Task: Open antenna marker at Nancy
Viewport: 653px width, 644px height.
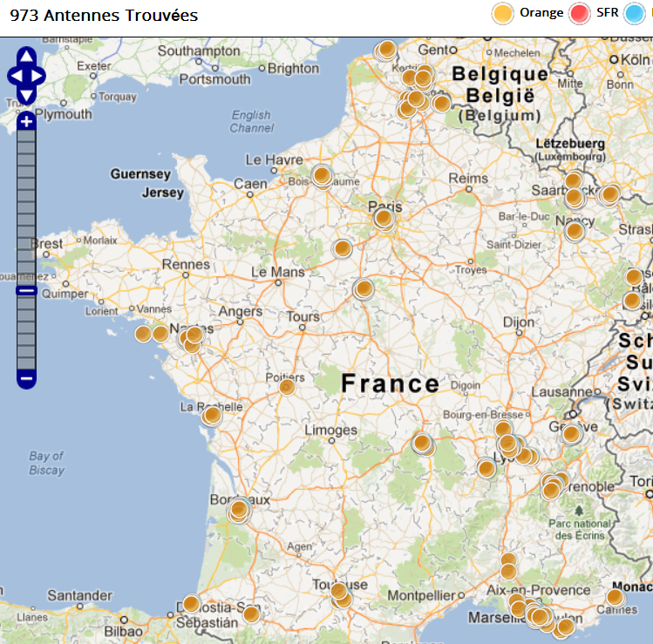Action: click(575, 231)
